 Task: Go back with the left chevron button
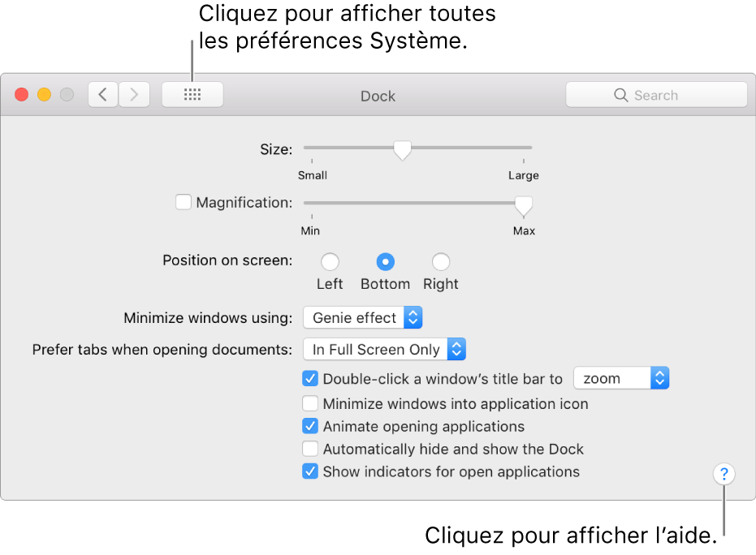coord(103,94)
